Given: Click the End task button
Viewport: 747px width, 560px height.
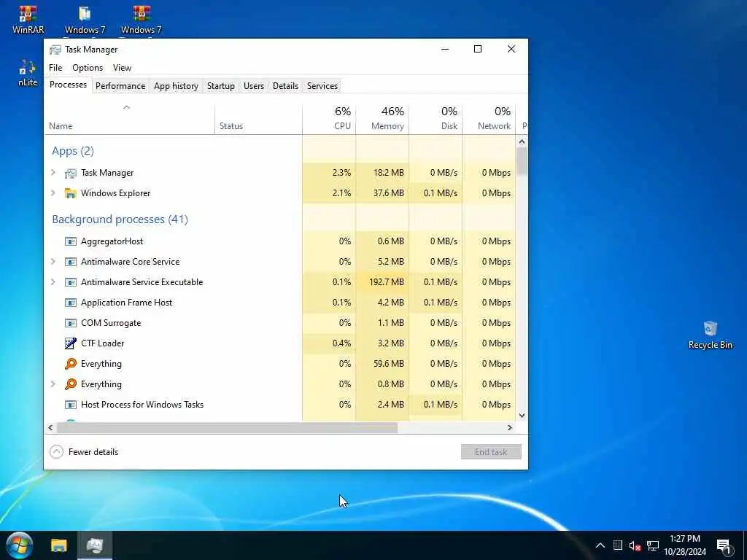Looking at the screenshot, I should click(x=491, y=452).
